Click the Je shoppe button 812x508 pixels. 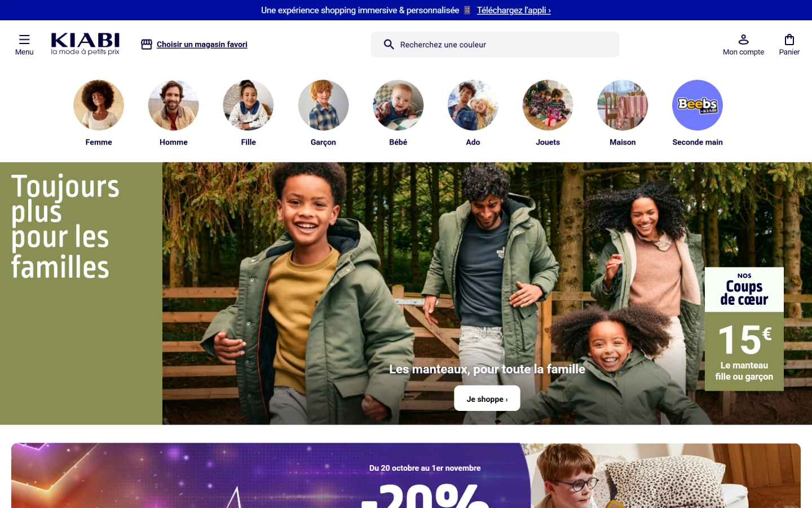[x=487, y=398]
